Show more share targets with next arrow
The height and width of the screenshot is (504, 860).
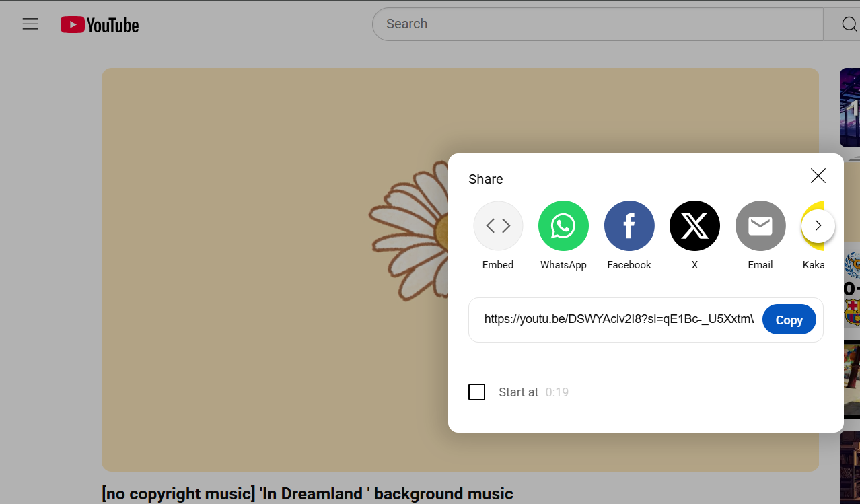coord(818,225)
